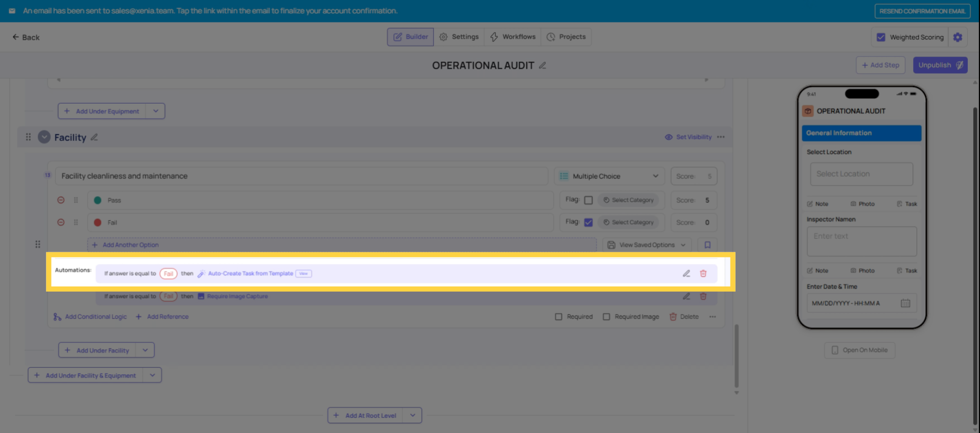Delete the Require Image Capture automation
The height and width of the screenshot is (433, 980).
pos(703,296)
